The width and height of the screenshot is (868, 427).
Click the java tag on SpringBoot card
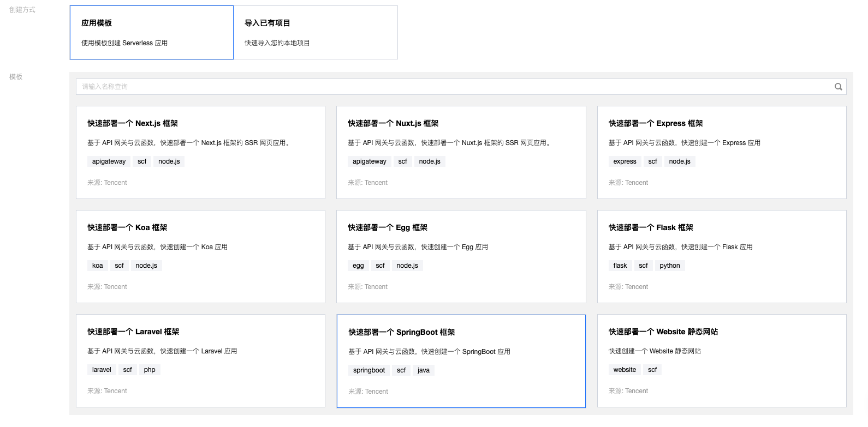pos(423,370)
